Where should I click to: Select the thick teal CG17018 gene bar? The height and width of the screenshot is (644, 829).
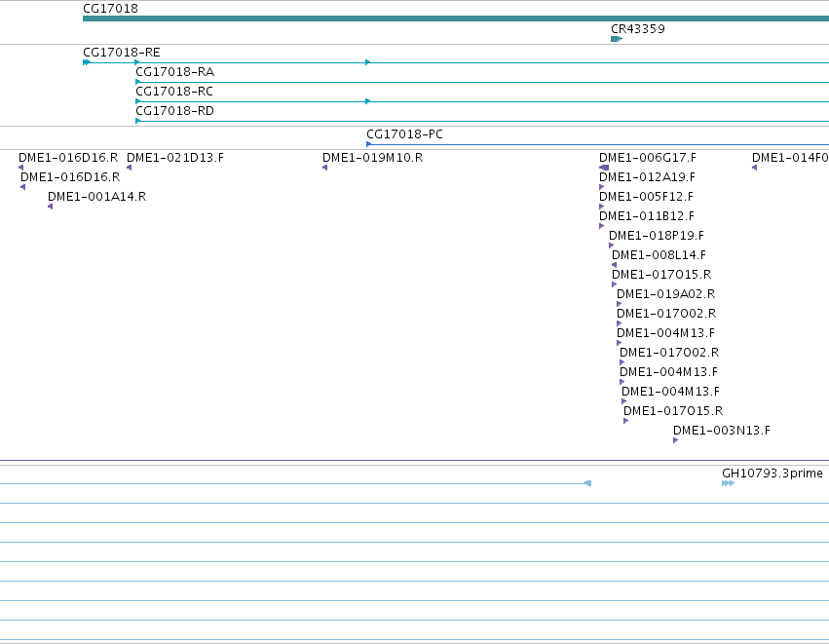pyautogui.click(x=456, y=19)
